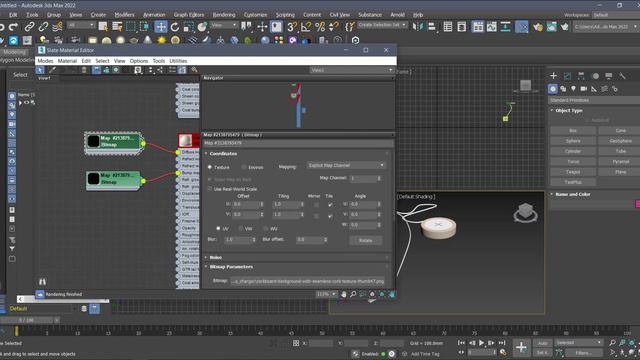Select the Texture radio button
Screen dimensions: 640x360
tap(210, 167)
